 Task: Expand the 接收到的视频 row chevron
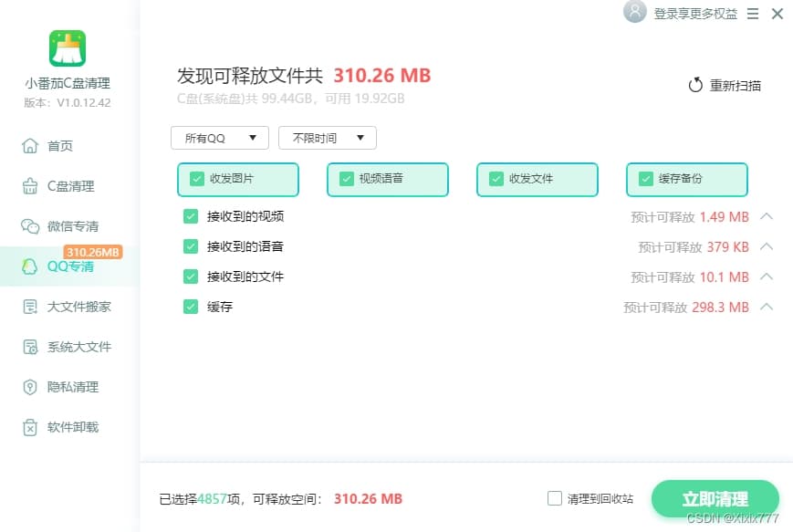767,216
